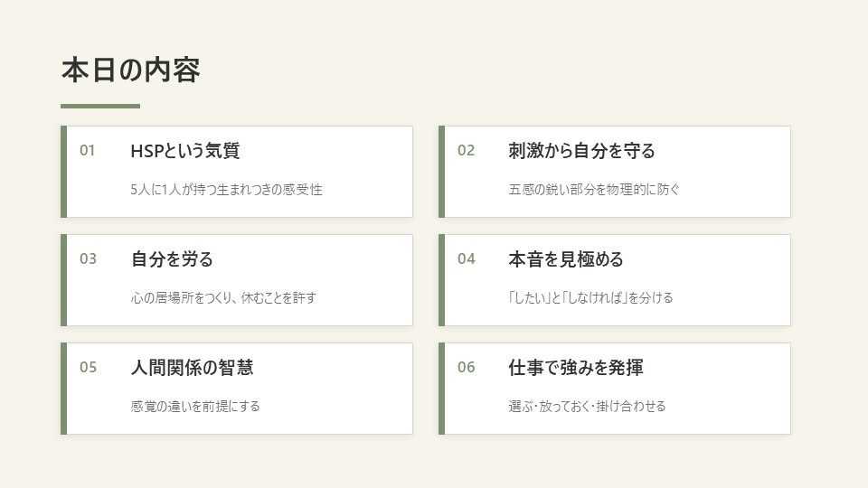Click the number 03 label

coord(88,259)
